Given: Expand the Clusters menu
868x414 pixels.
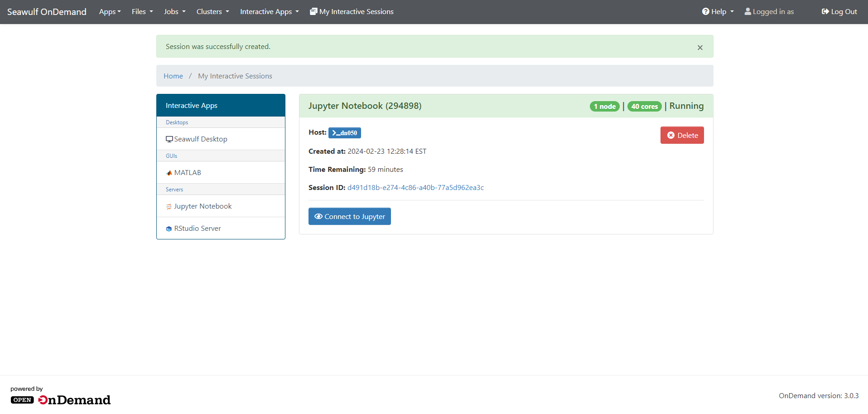Looking at the screenshot, I should point(213,12).
